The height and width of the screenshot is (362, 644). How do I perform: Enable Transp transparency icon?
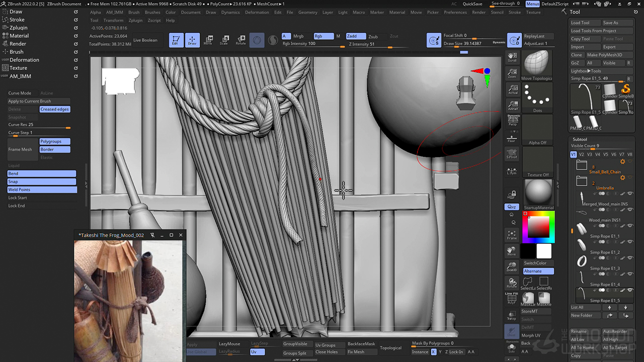coord(512,315)
